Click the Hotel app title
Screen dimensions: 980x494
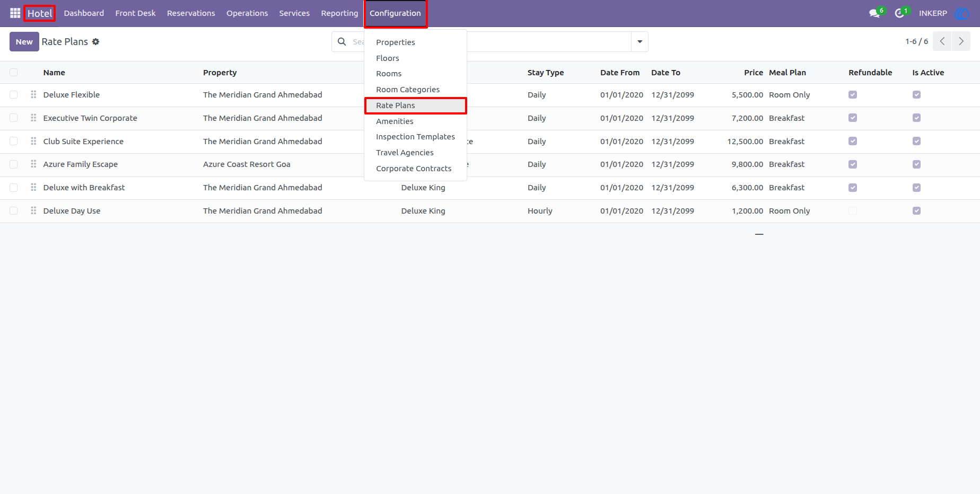(40, 13)
